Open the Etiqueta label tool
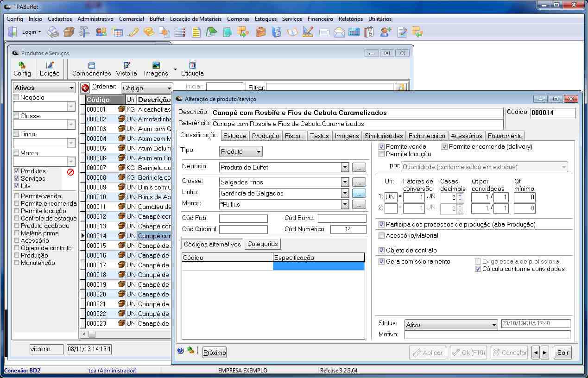The width and height of the screenshot is (588, 378). pos(192,69)
